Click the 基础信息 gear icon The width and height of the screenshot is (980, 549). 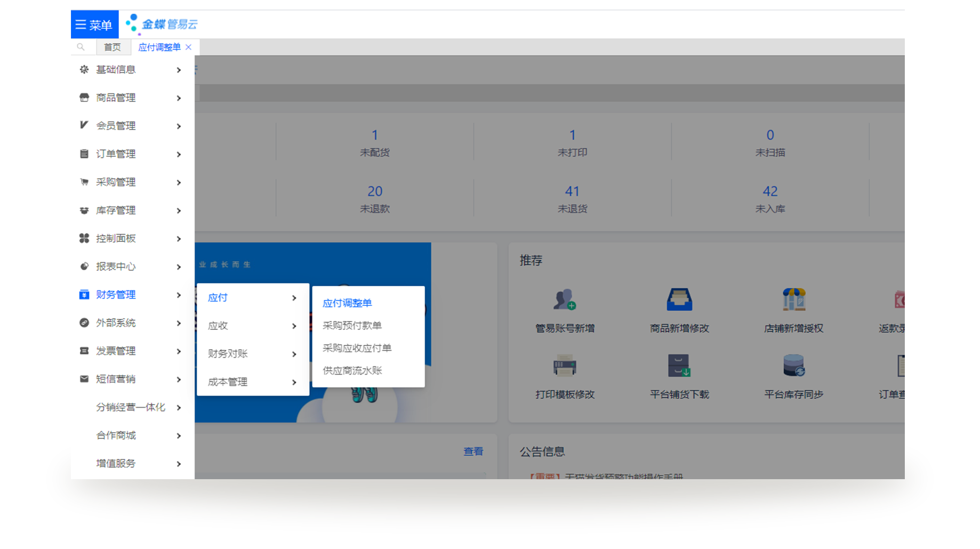pyautogui.click(x=84, y=69)
